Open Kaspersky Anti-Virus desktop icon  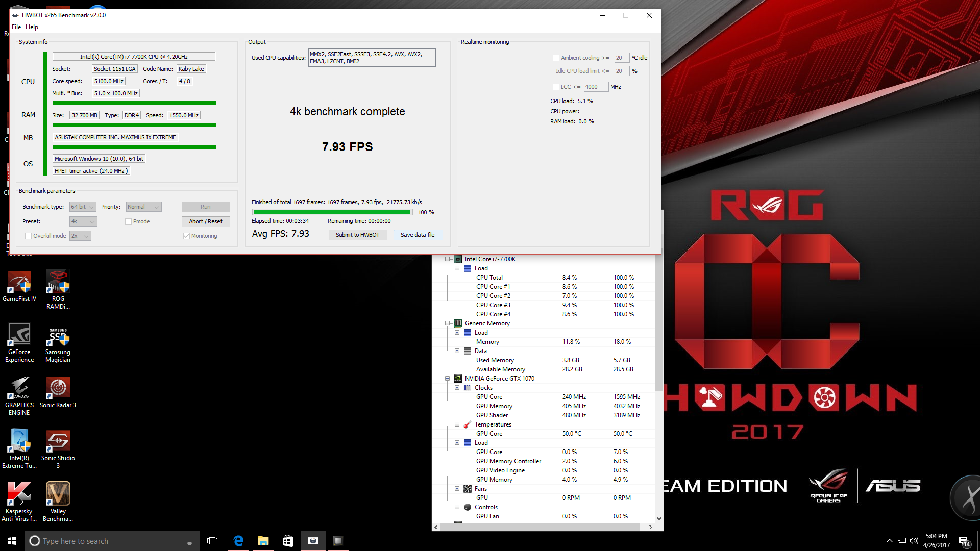(19, 502)
